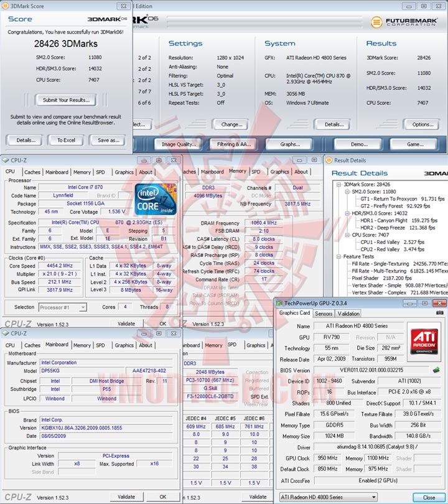Click Validate in the CPU-Z Motherboard window
Screen dimensions: 448x504
(x=126, y=497)
